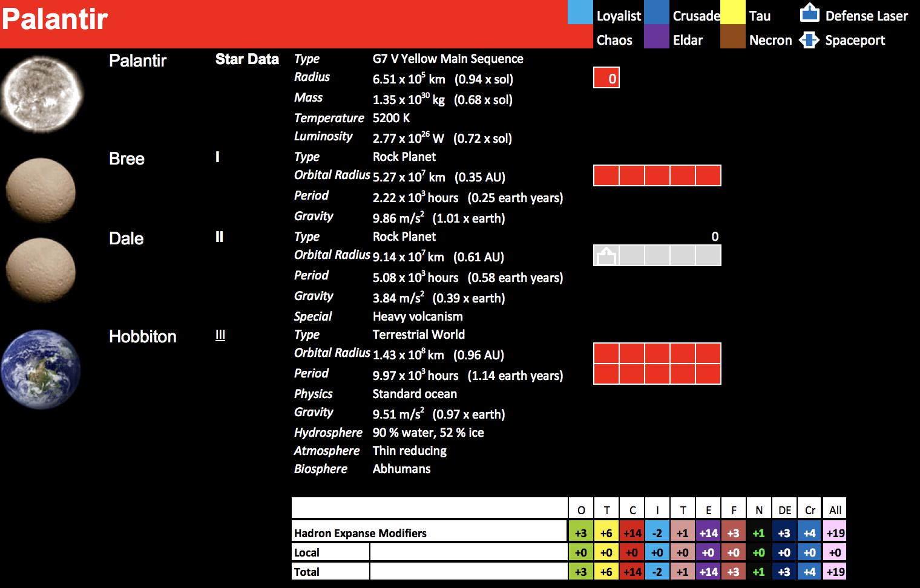Viewport: 920px width, 588px height.
Task: Click the 'Total' row label
Action: [x=306, y=572]
